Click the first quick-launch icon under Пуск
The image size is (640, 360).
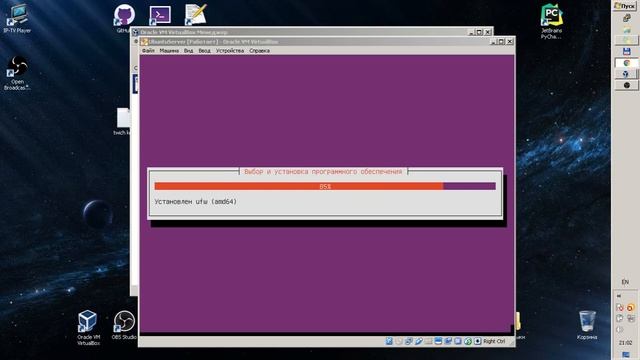[x=627, y=18]
